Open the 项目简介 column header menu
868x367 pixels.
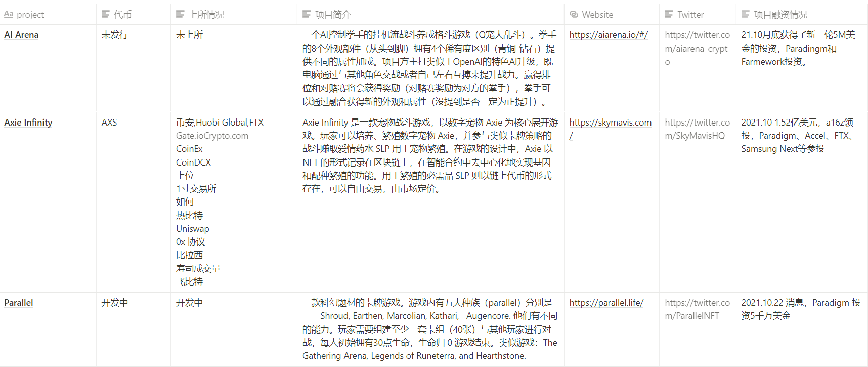pyautogui.click(x=430, y=15)
